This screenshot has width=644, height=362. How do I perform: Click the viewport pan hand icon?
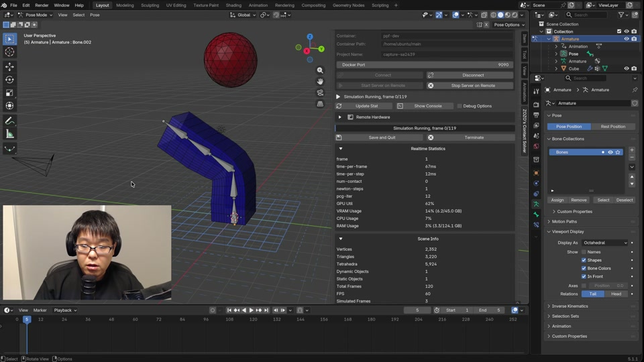(320, 81)
